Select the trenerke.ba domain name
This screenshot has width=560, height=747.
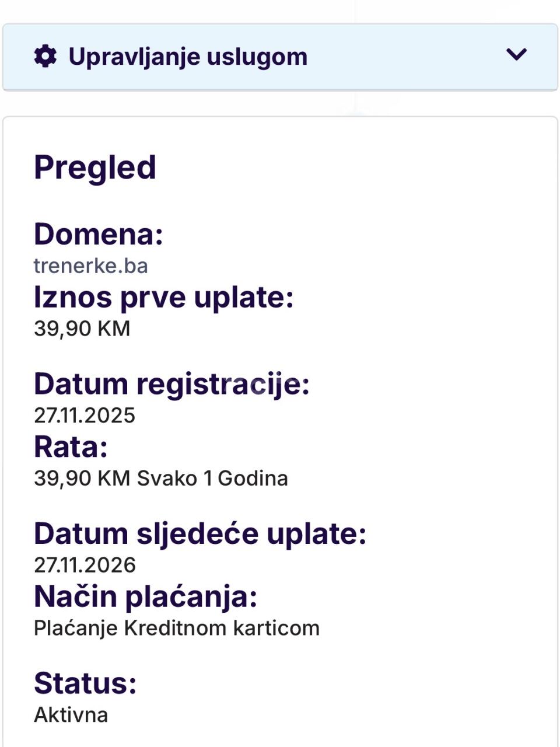point(90,266)
